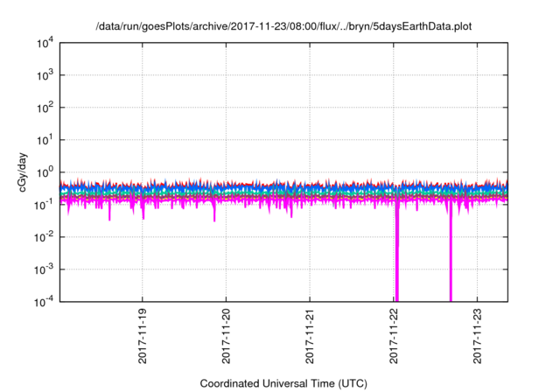Click the plot title file path text
Viewport: 560px width, 392px height.
point(283,26)
